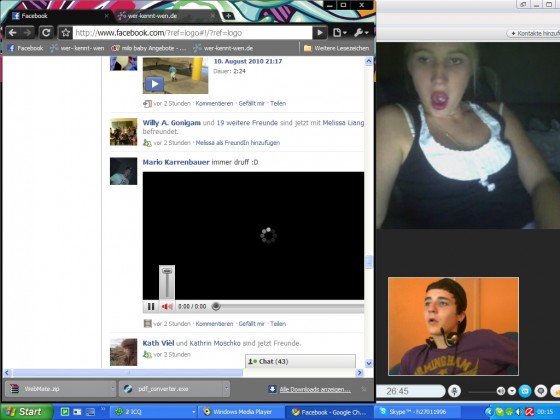Open the wer-kennt-wen bookmark
This screenshot has height=420, width=560.
pos(77,48)
